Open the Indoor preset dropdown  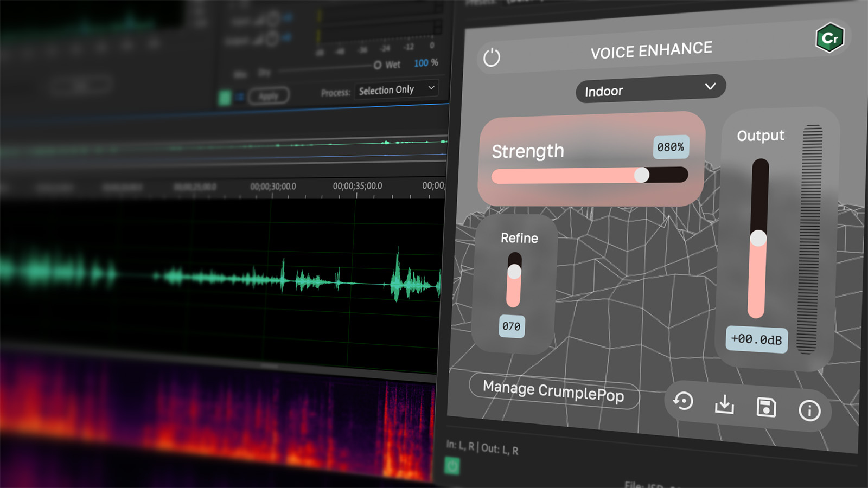point(650,89)
